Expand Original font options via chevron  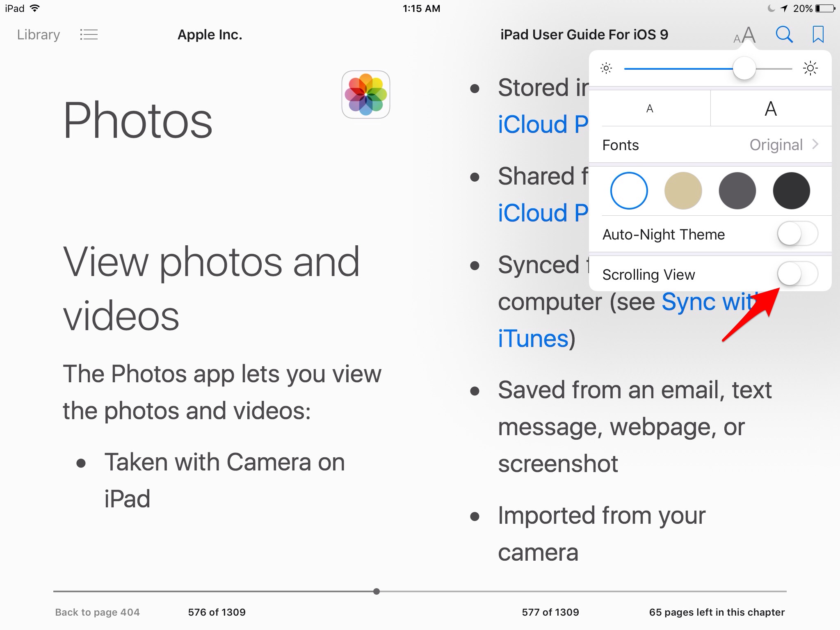(x=816, y=145)
